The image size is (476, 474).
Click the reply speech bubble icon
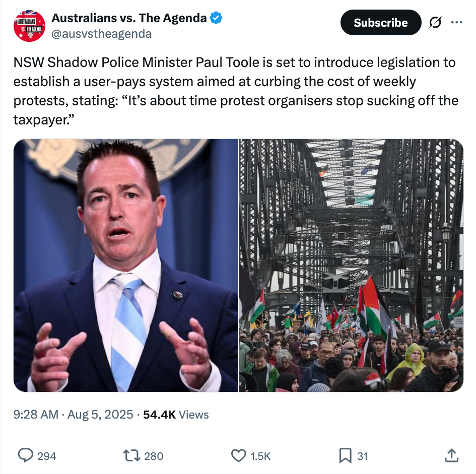click(x=26, y=455)
